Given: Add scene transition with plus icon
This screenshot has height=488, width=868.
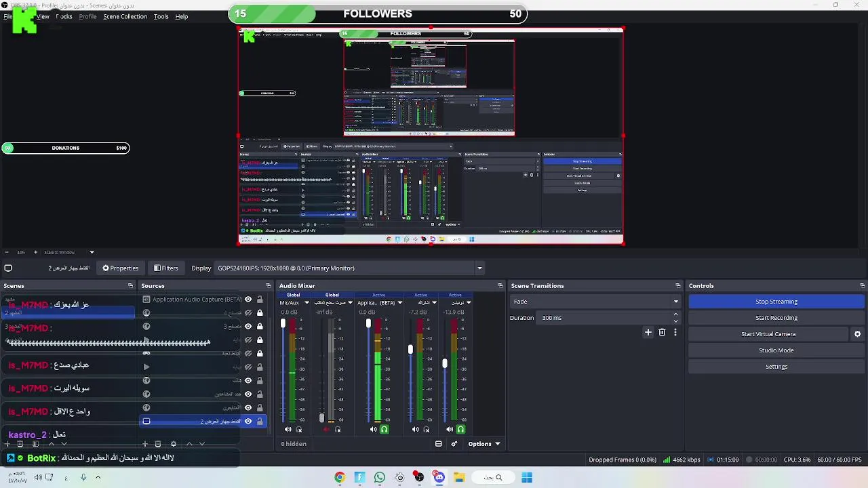Looking at the screenshot, I should point(648,332).
